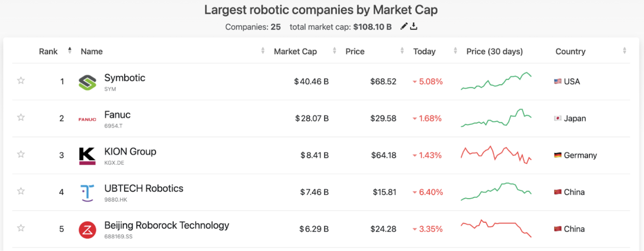
Task: Click the Name column header
Action: pyautogui.click(x=92, y=51)
